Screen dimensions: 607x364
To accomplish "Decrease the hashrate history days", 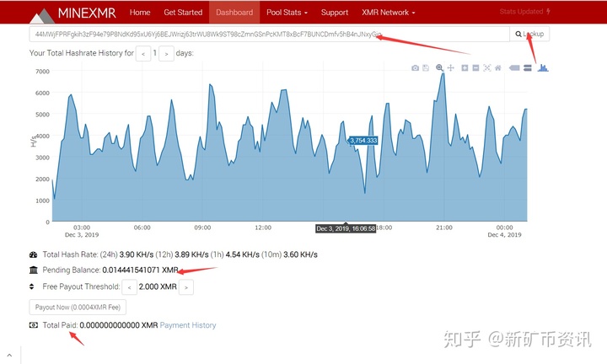I will pyautogui.click(x=143, y=53).
